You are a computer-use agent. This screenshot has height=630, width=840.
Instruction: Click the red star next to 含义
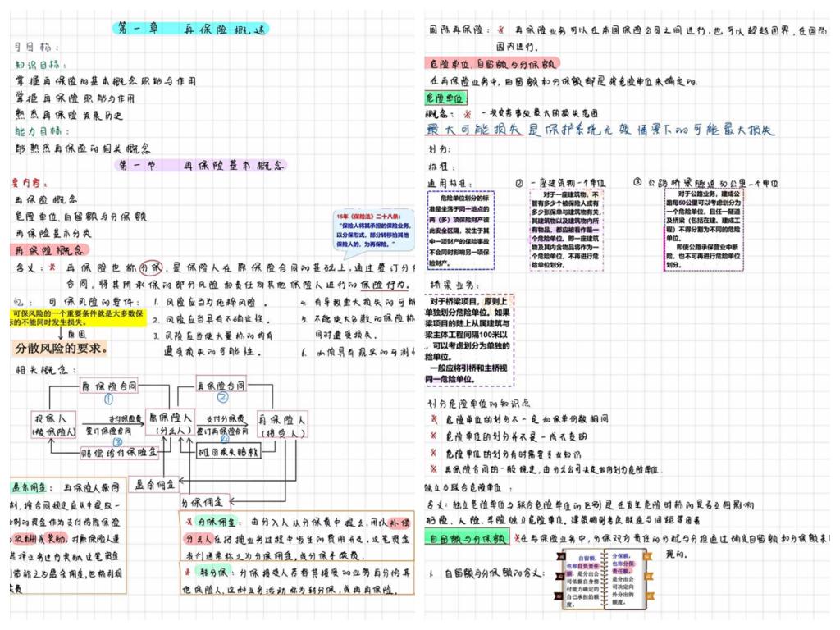(x=52, y=268)
